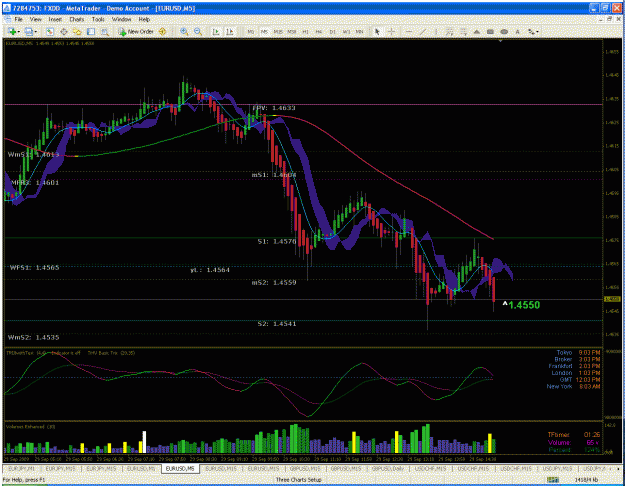Pick the text 'A' tool
This screenshot has height=486, width=625.
[x=517, y=31]
